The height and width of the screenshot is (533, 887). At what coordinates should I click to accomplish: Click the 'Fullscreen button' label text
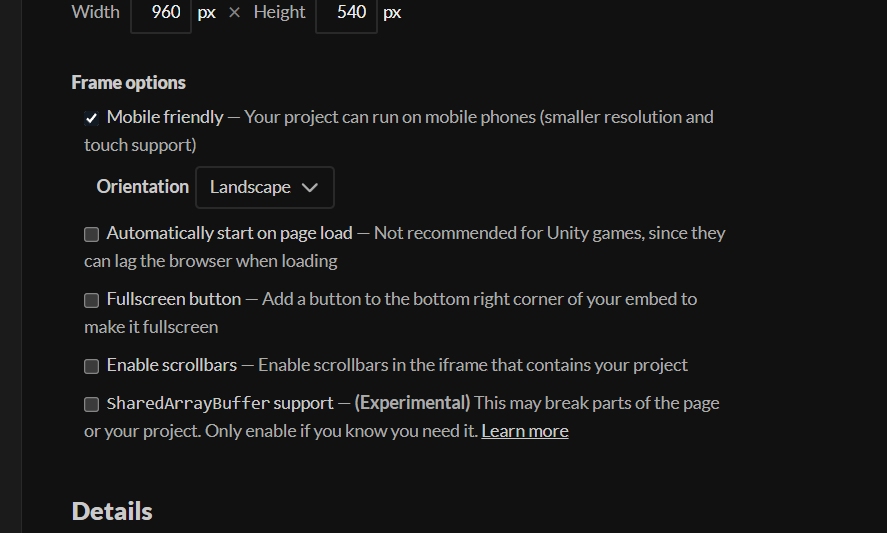tap(174, 299)
